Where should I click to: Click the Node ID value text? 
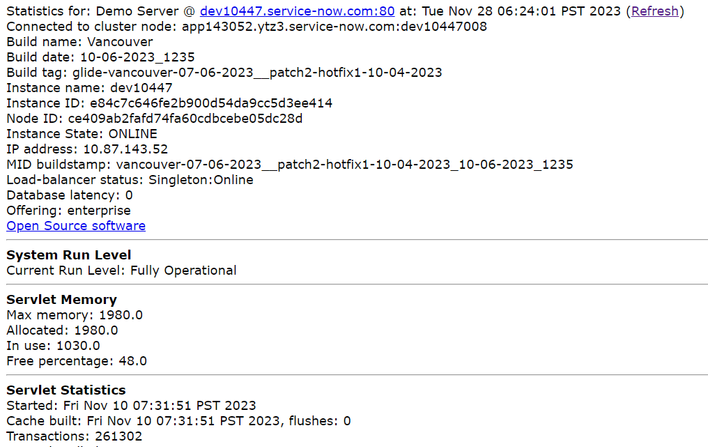[185, 119]
